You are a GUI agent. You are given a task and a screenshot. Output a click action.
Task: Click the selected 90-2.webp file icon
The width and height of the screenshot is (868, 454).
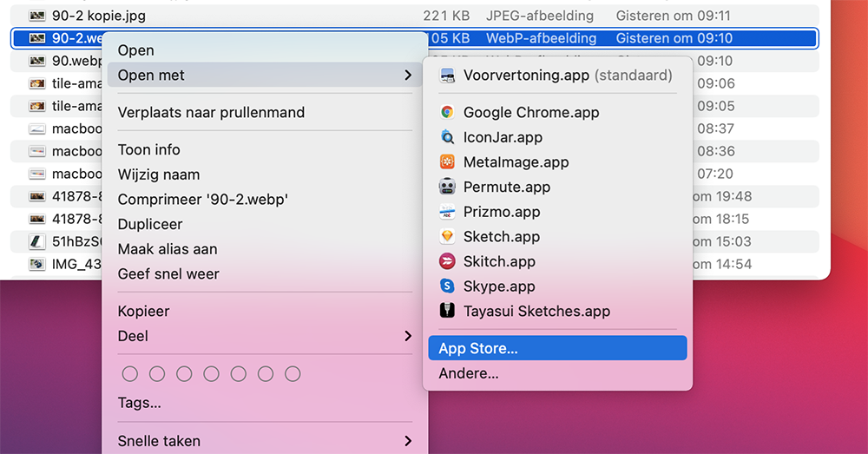point(37,38)
